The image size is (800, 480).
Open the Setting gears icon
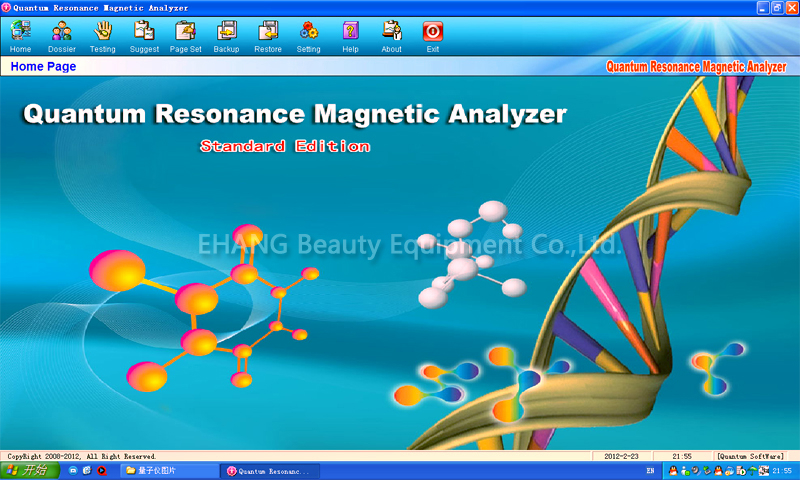(309, 36)
